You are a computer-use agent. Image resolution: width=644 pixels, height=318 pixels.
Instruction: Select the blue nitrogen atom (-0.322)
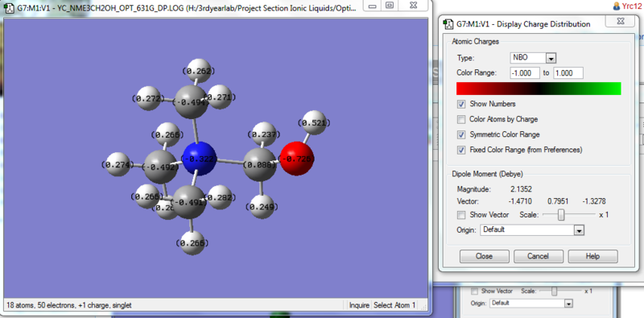point(199,159)
